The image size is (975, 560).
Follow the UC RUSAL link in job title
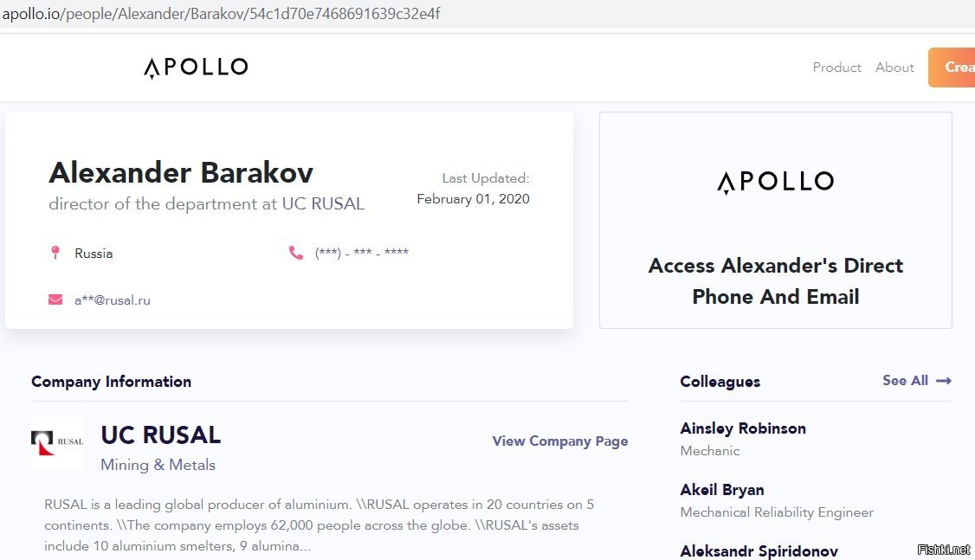323,204
